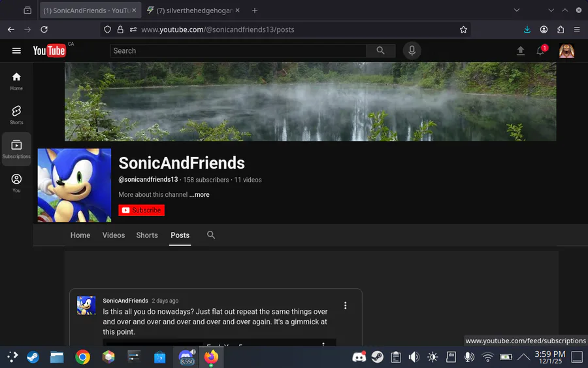Open the file manager from the taskbar
The width and height of the screenshot is (588, 368).
tap(57, 357)
